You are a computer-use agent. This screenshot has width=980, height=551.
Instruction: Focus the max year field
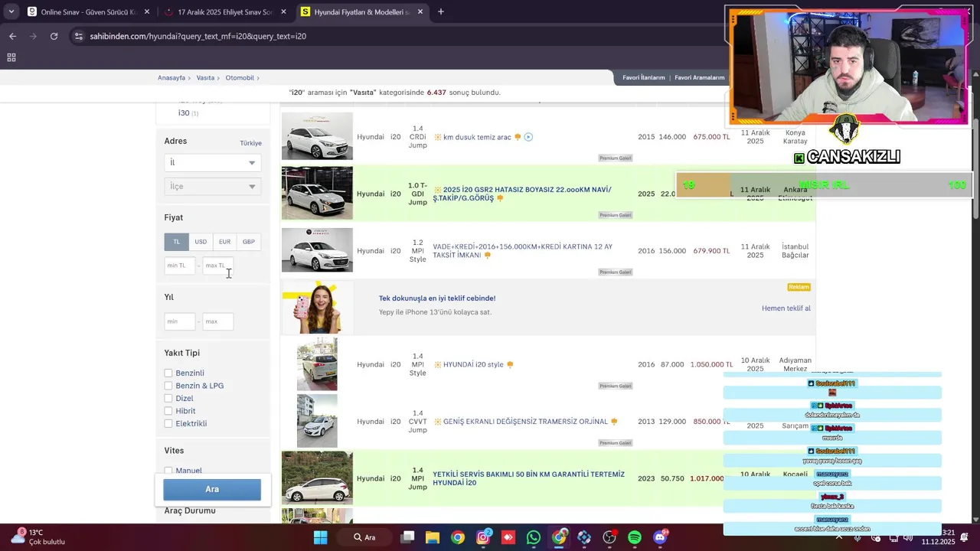[x=218, y=321]
